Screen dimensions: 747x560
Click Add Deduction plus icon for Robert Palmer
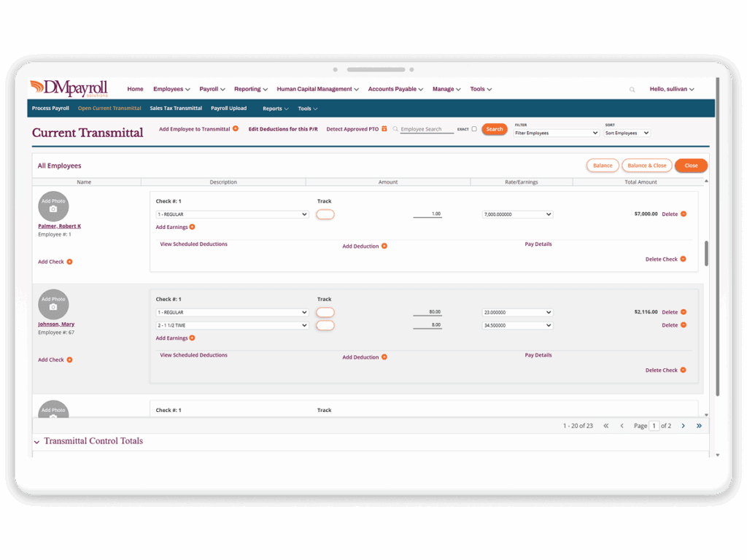point(384,246)
